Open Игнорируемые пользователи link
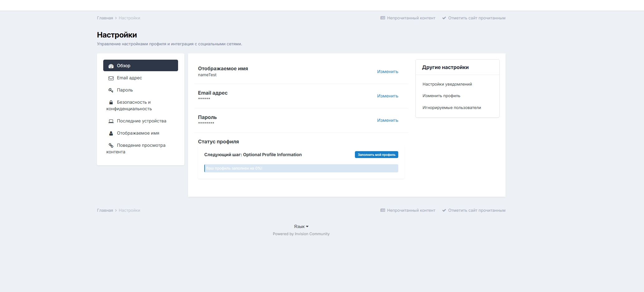This screenshot has height=292, width=644. 452,108
